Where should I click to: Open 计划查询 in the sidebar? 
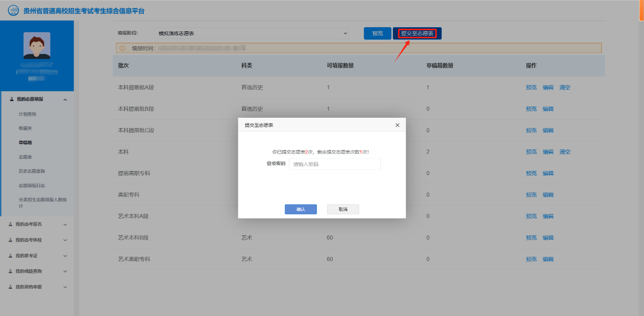[x=27, y=114]
